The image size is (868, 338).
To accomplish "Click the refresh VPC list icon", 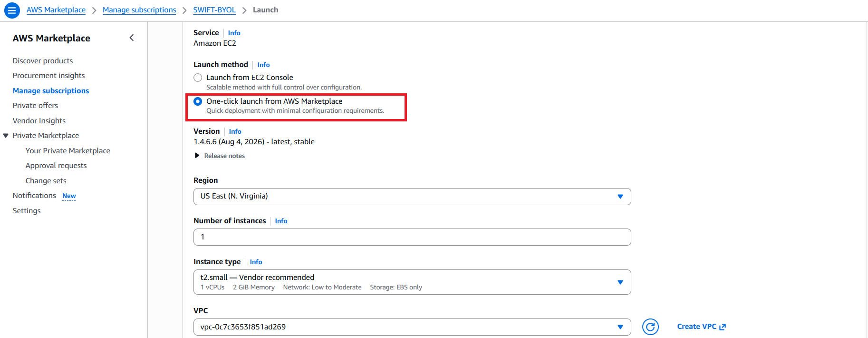I will coord(650,327).
